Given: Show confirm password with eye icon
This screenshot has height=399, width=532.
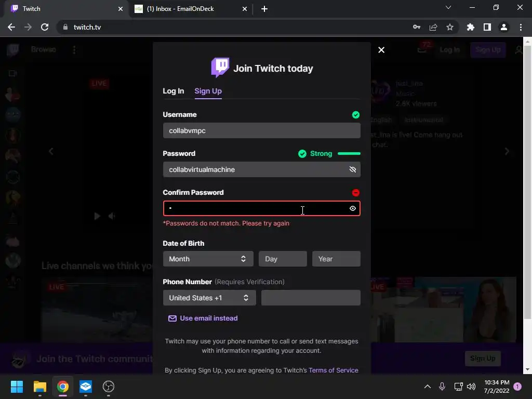Looking at the screenshot, I should (x=353, y=208).
